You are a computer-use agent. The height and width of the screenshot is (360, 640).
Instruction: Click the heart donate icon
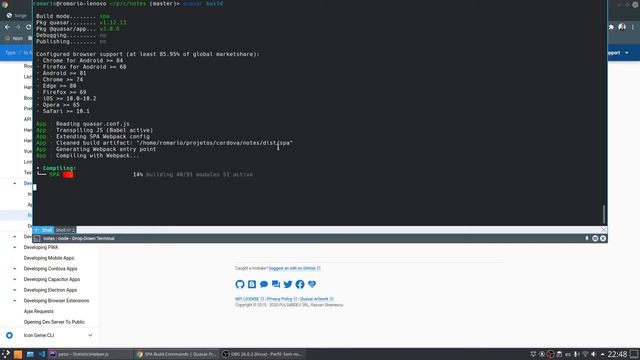click(312, 284)
